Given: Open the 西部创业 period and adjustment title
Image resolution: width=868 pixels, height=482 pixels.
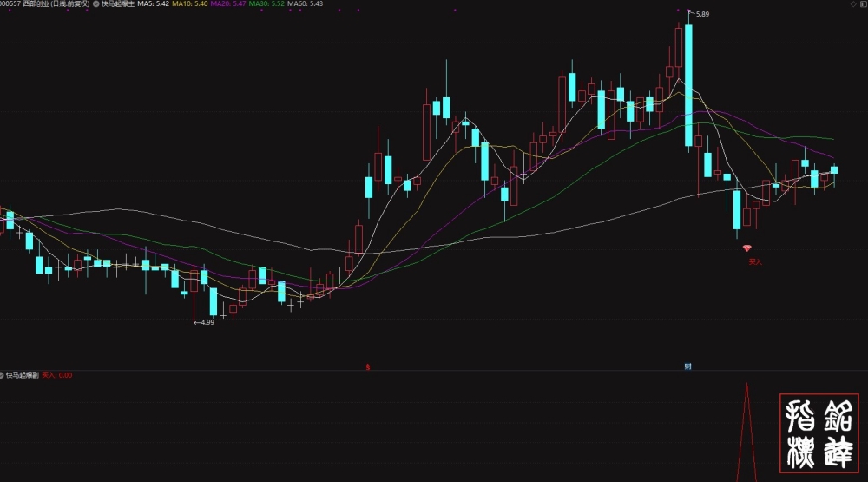Looking at the screenshot, I should click(x=56, y=3).
